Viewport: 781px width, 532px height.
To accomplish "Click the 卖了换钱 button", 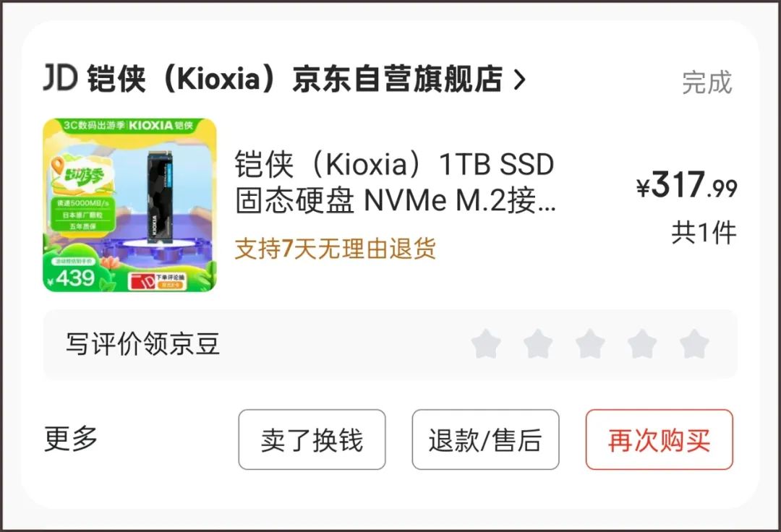I will click(x=312, y=439).
